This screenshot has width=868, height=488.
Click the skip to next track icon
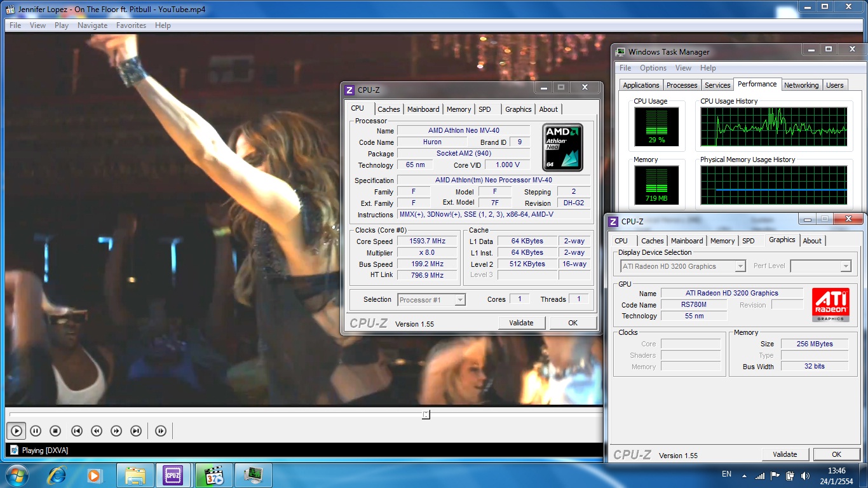[136, 431]
